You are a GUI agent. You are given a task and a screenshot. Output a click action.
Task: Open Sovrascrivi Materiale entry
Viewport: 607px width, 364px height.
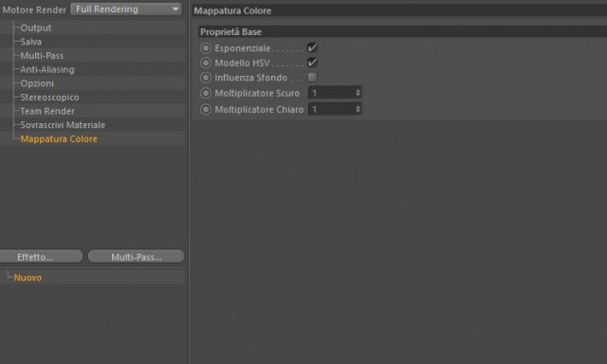pos(63,125)
